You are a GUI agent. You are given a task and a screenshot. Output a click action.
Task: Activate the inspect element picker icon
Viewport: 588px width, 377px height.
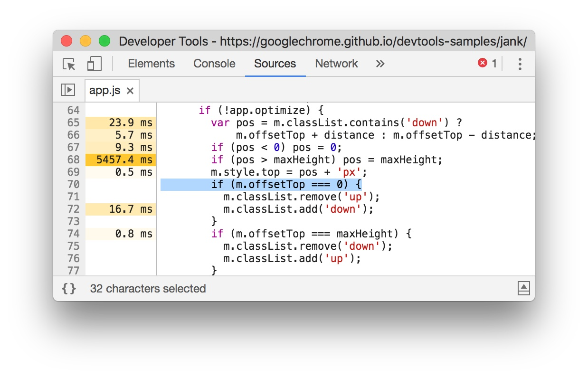coord(69,64)
